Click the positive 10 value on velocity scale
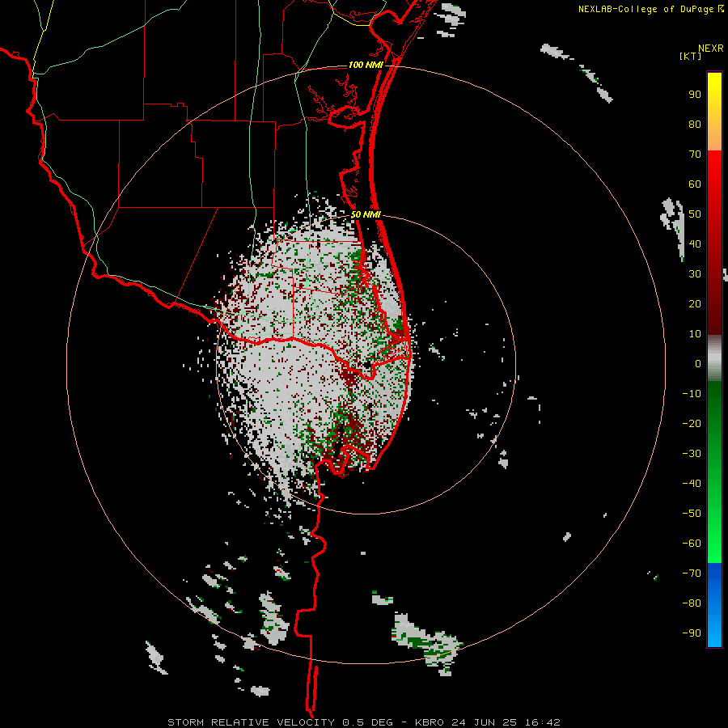The height and width of the screenshot is (728, 728). tap(695, 334)
